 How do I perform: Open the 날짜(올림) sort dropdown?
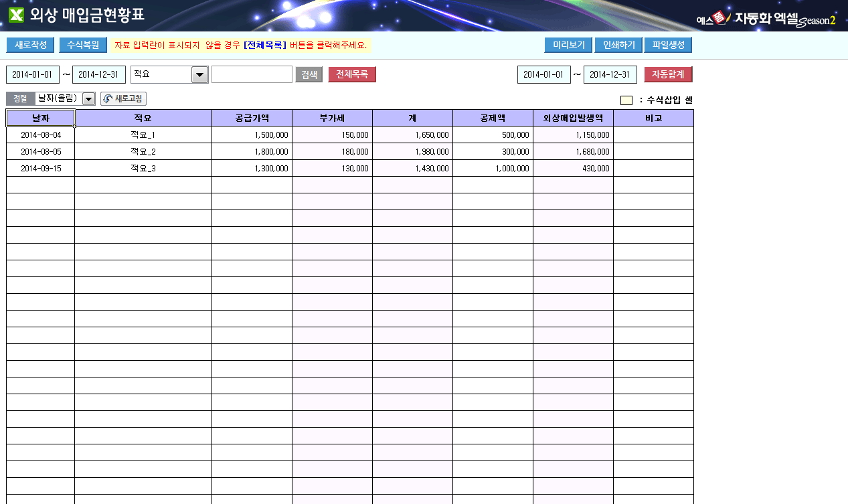88,99
